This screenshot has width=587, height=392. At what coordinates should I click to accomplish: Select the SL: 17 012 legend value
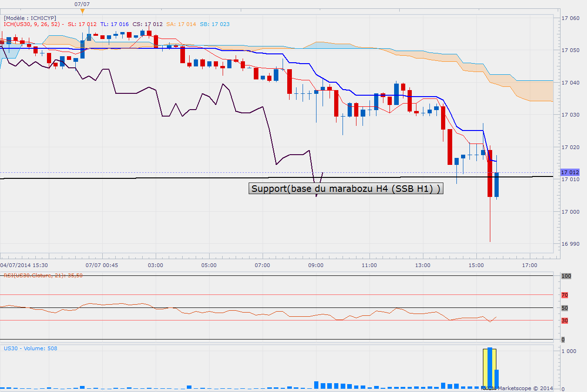click(82, 24)
